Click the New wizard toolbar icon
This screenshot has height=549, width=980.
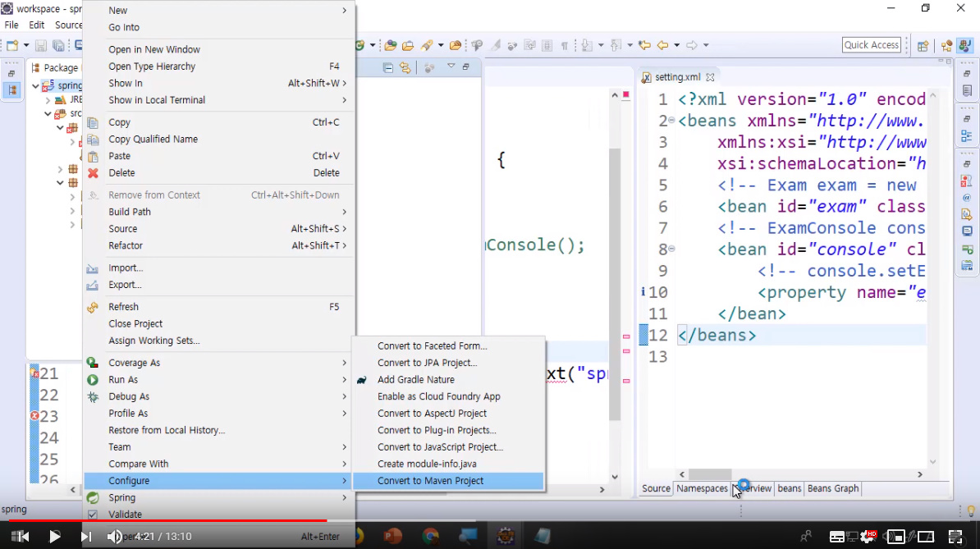pyautogui.click(x=11, y=45)
